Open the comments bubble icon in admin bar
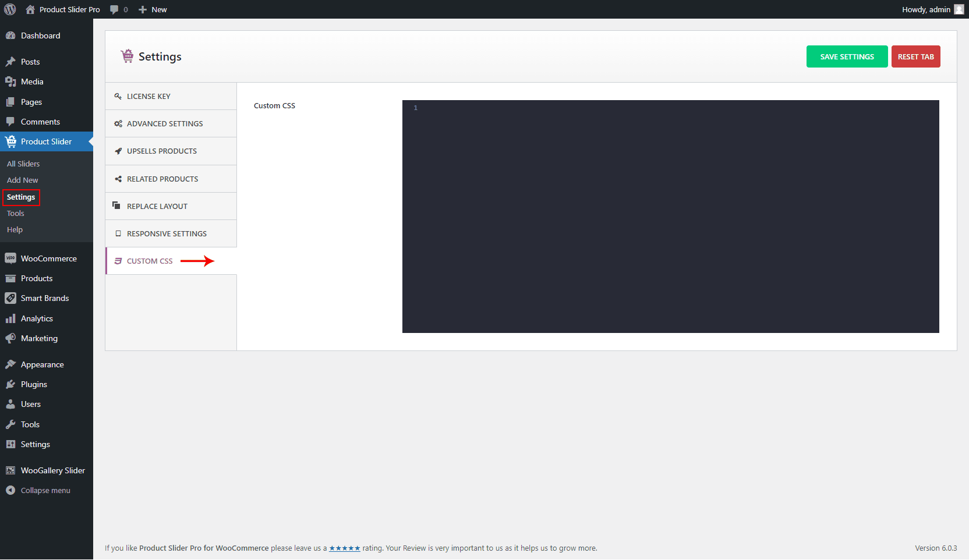This screenshot has height=560, width=969. point(114,9)
